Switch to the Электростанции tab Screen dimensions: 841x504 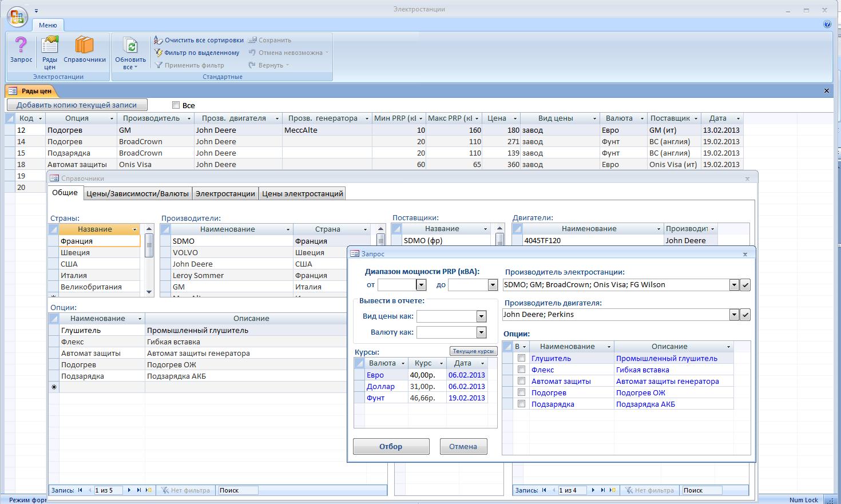225,193
